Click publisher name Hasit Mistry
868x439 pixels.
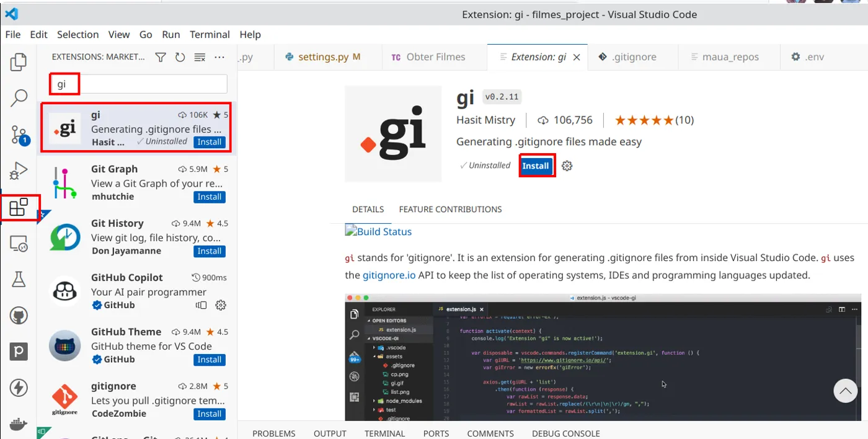(485, 120)
